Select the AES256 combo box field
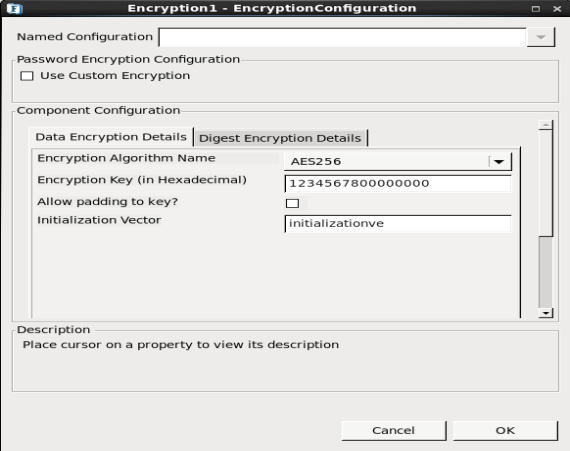The image size is (570, 451). pyautogui.click(x=398, y=161)
